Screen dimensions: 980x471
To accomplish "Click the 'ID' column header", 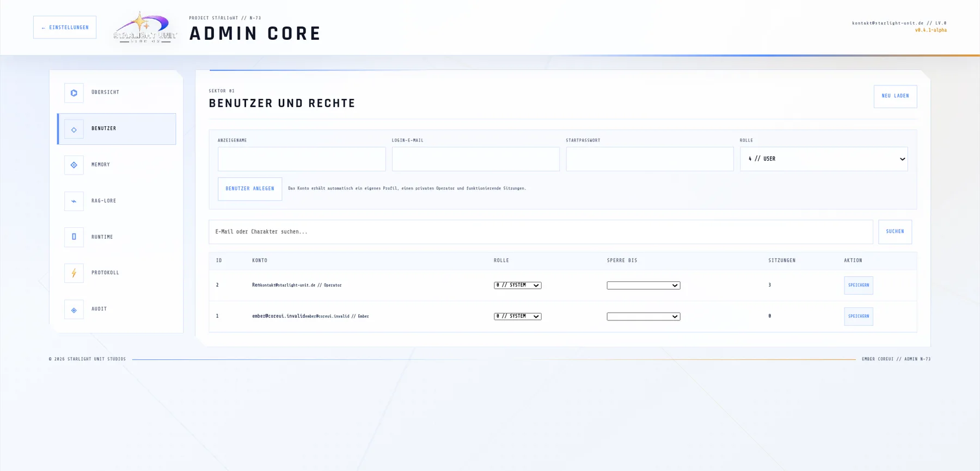I will [x=219, y=261].
